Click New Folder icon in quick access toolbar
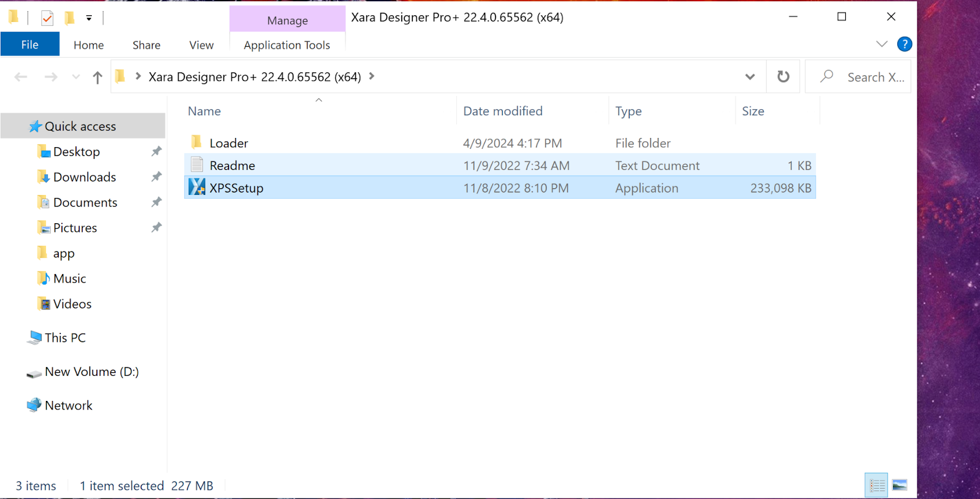Viewport: 980px width, 499px height. [x=70, y=18]
